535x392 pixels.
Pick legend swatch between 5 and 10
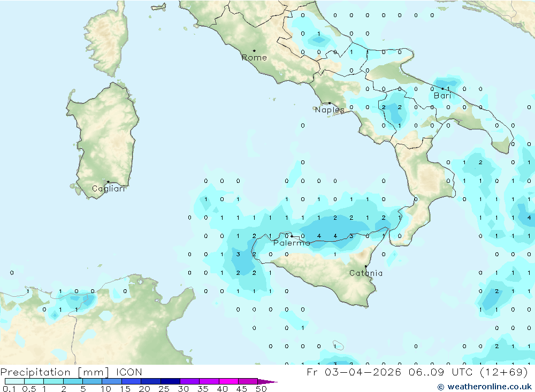[x=93, y=381]
